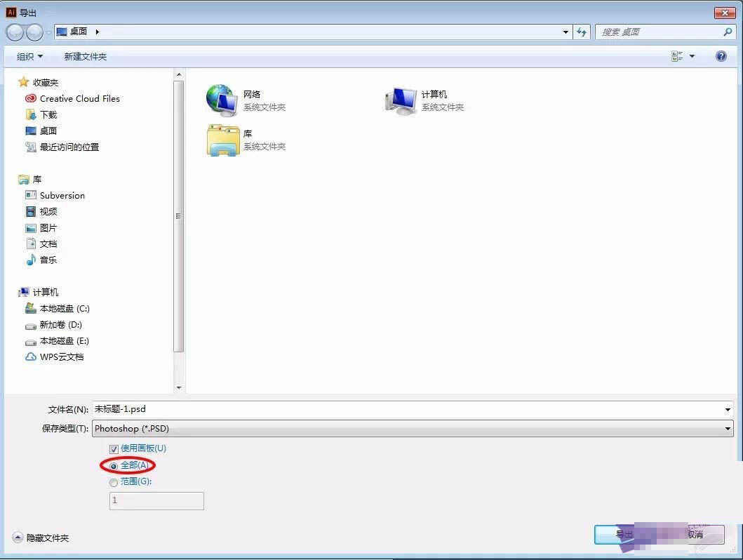Click the navigation pane scrollbar down arrow
The width and height of the screenshot is (743, 560).
[179, 387]
